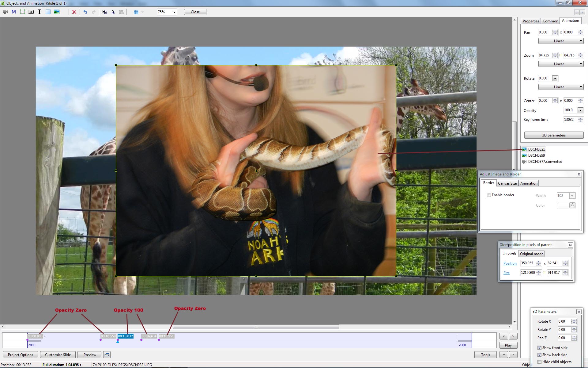Screen dimensions: 588x368
Task: Expand the Opacity value dropdown
Action: [580, 110]
